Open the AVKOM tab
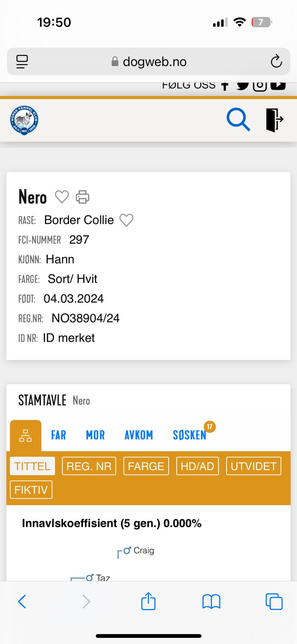Viewport: 297px width, 644px height. tap(138, 435)
